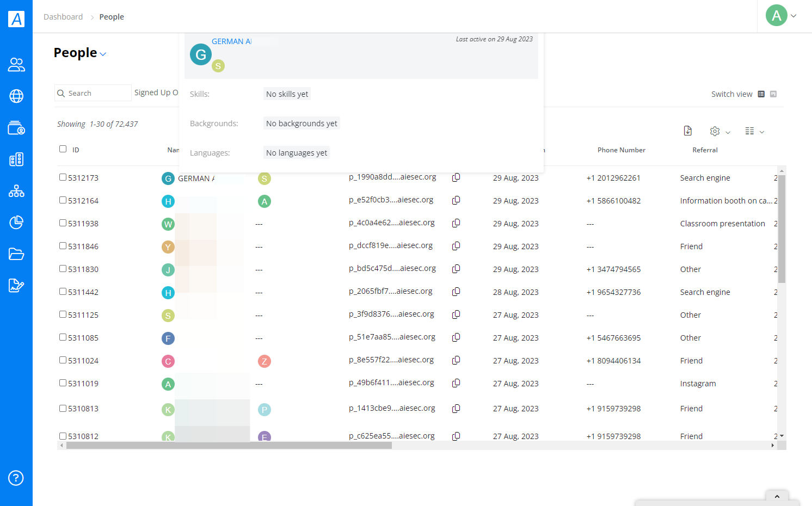Click the vertical scrollbar thumb of the table
The width and height of the screenshot is (812, 506).
pos(782,229)
